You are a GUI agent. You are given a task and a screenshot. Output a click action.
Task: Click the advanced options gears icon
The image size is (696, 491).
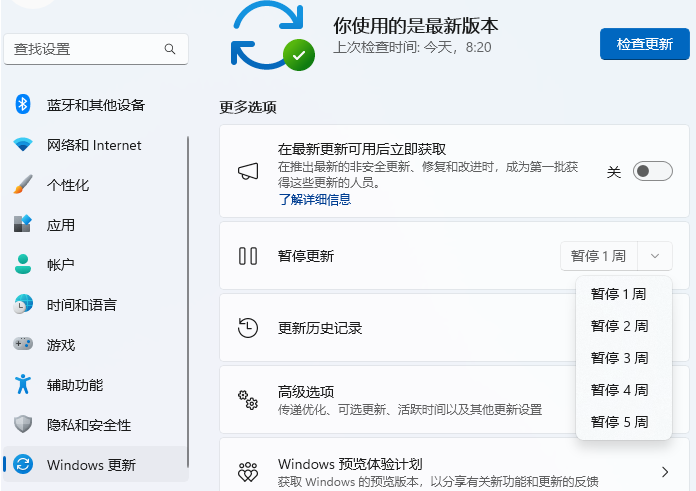248,400
